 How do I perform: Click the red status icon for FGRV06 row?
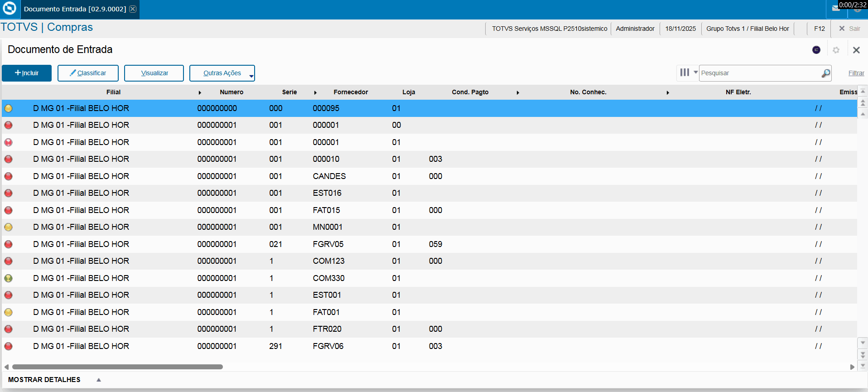pyautogui.click(x=9, y=346)
